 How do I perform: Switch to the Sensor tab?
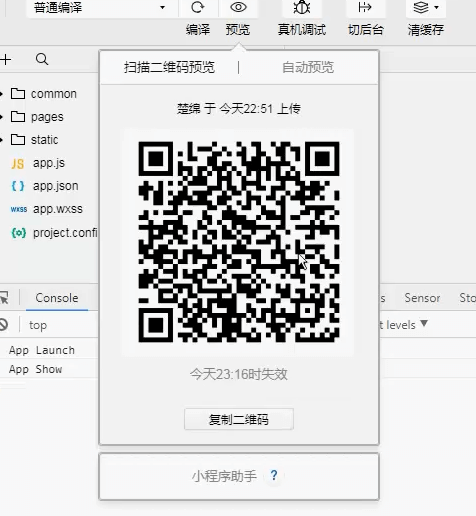(x=422, y=298)
